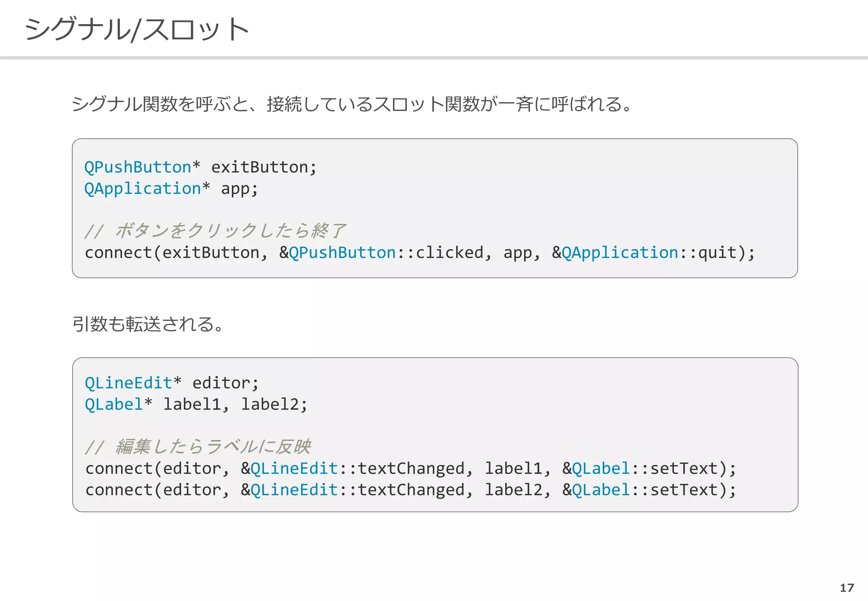Click the line 'QLabel* label1, label2;'

[196, 404]
